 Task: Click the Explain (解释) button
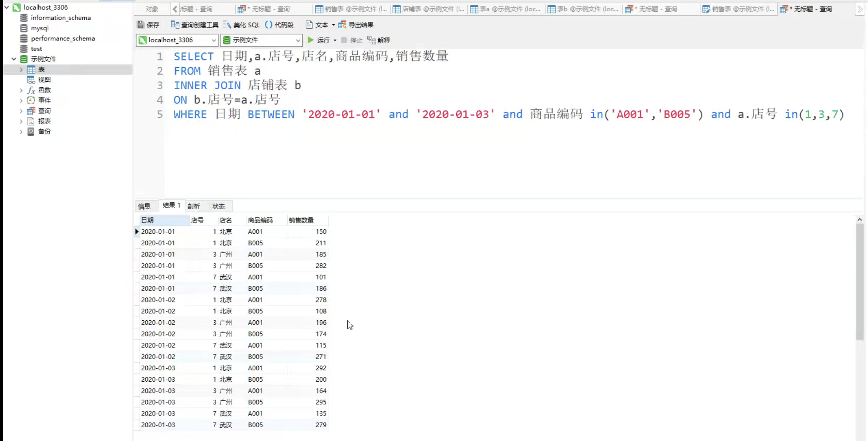[x=379, y=40]
